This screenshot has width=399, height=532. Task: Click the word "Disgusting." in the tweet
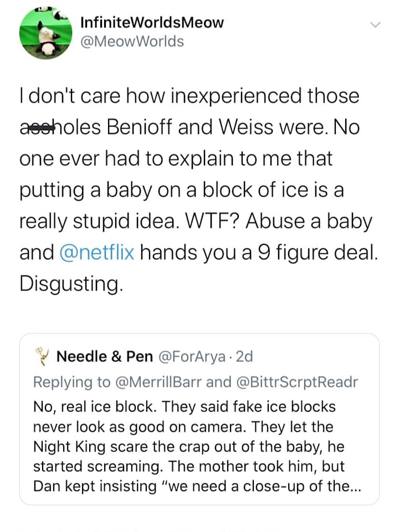point(70,283)
